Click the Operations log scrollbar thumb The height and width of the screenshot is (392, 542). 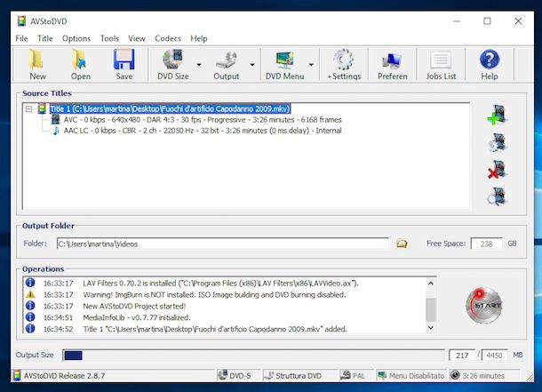[x=430, y=309]
